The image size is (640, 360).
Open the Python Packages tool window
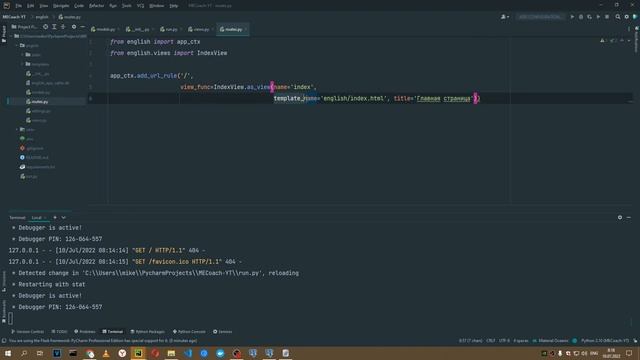click(x=147, y=331)
